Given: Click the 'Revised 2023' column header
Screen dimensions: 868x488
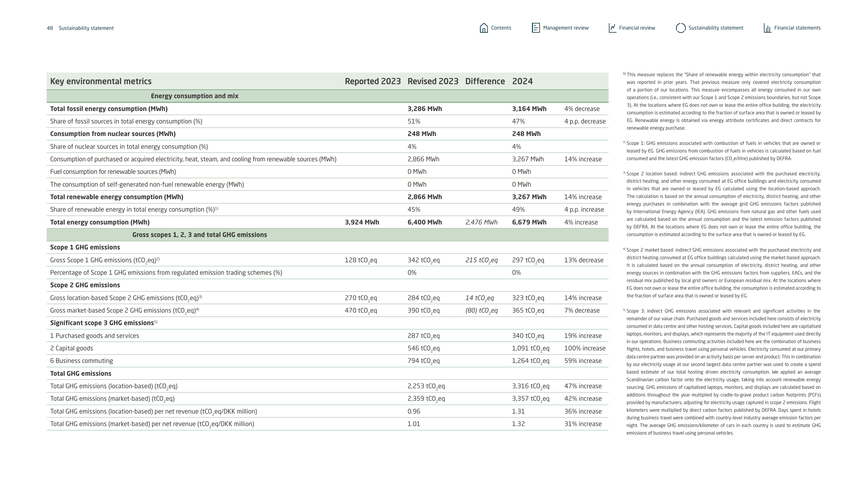Looking at the screenshot, I should (433, 81).
